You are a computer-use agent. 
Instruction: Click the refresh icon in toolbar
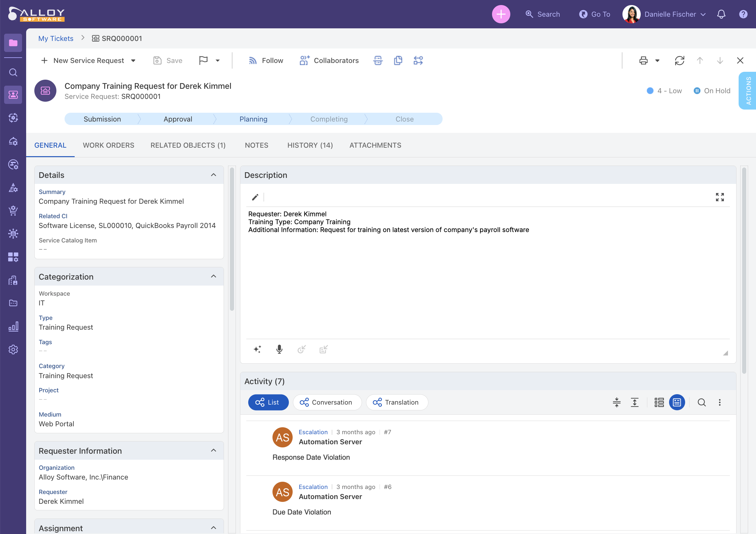pyautogui.click(x=679, y=60)
